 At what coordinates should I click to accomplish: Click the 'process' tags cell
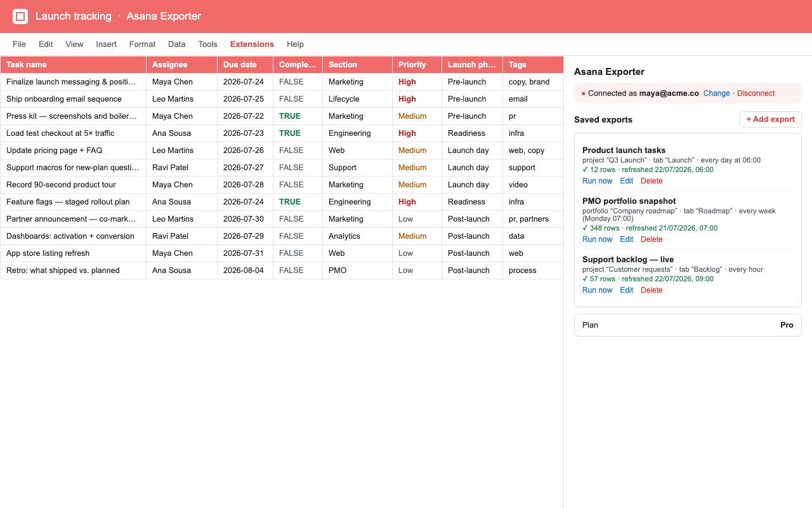pyautogui.click(x=533, y=271)
